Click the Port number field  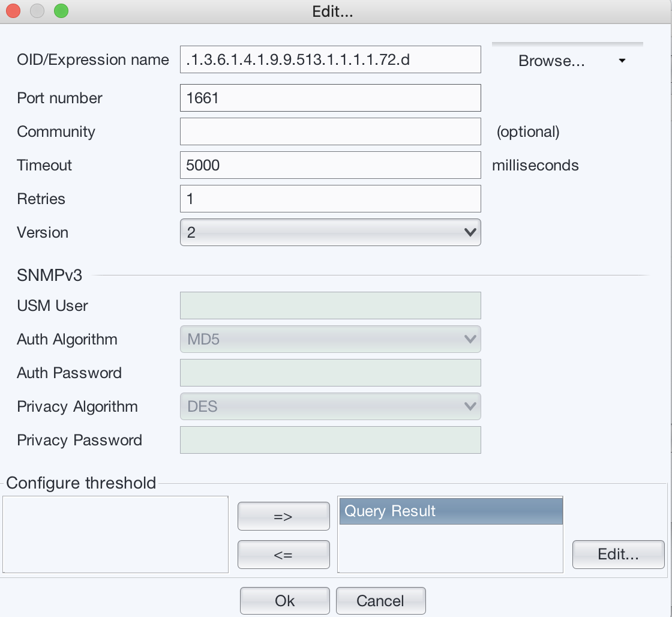330,98
